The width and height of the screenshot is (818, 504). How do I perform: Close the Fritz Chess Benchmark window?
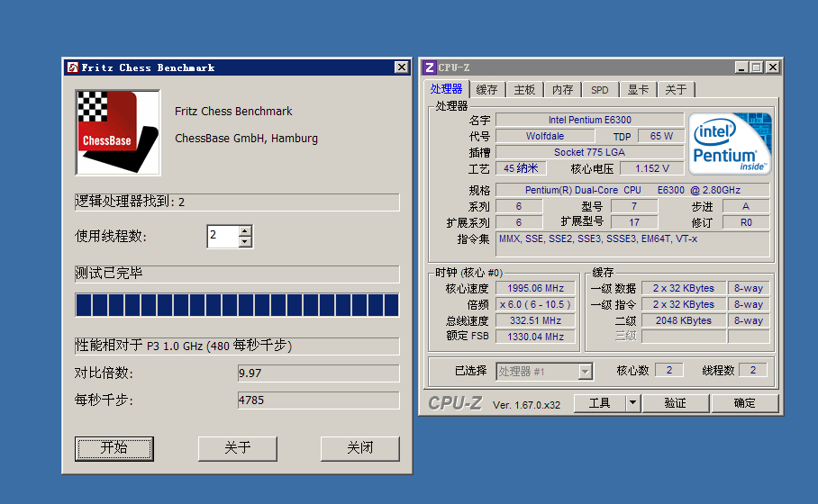[x=401, y=67]
